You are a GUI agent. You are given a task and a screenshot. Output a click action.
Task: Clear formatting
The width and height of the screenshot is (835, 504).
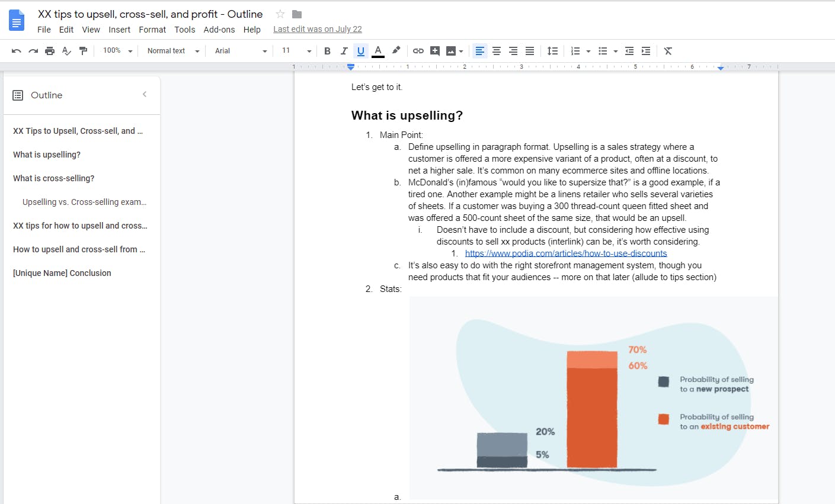point(668,51)
